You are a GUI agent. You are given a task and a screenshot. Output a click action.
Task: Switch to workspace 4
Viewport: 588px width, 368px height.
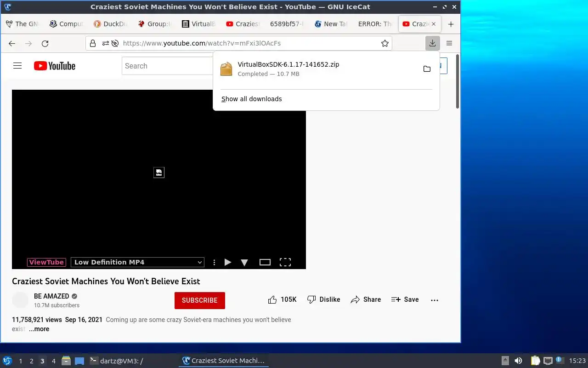(x=53, y=361)
